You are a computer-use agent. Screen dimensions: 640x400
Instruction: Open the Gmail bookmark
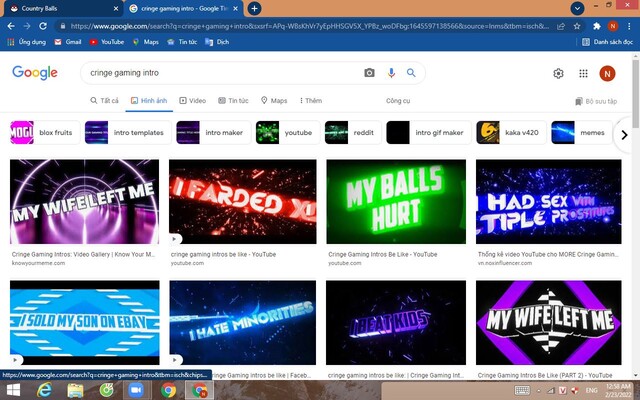pyautogui.click(x=68, y=42)
